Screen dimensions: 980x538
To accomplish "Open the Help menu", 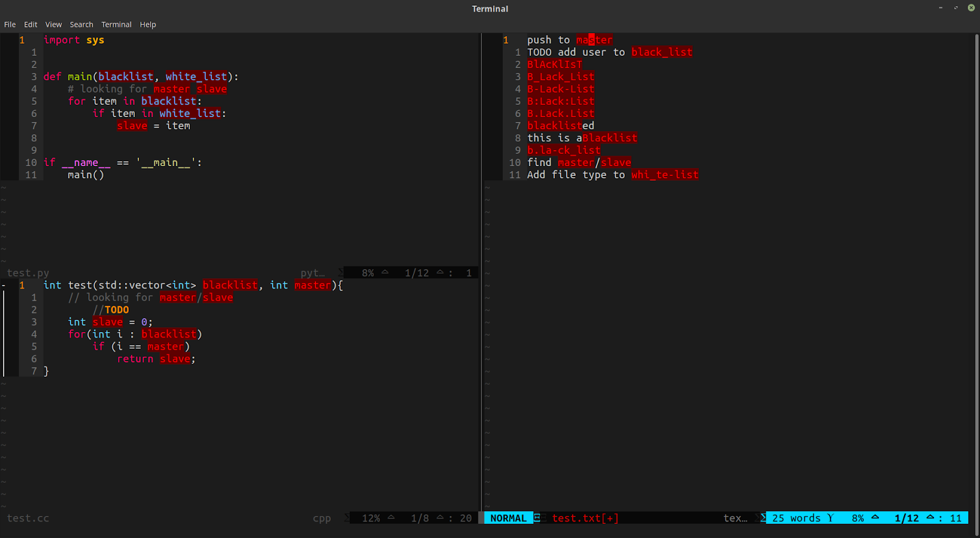I will [x=148, y=25].
